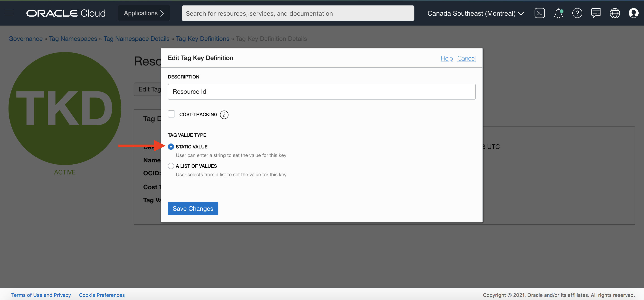This screenshot has height=300, width=644.
Task: Go to Tag Namespaces breadcrumb
Action: [x=73, y=39]
